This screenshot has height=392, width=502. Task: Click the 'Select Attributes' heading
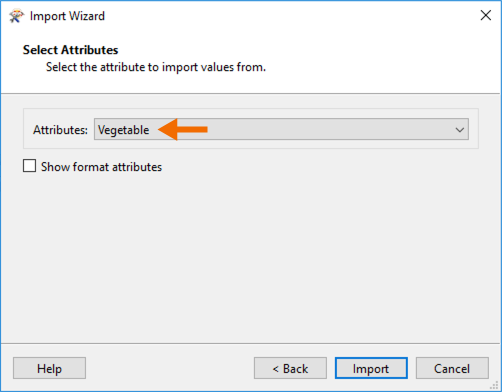coord(70,50)
